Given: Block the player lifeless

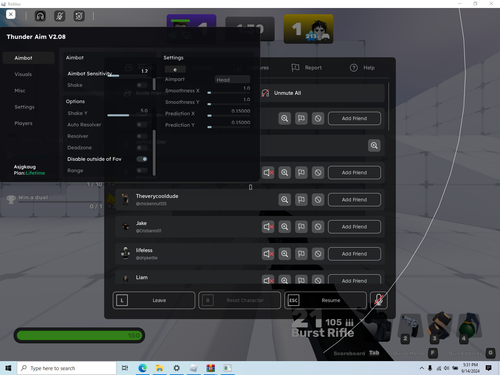Looking at the screenshot, I should click(x=318, y=254).
